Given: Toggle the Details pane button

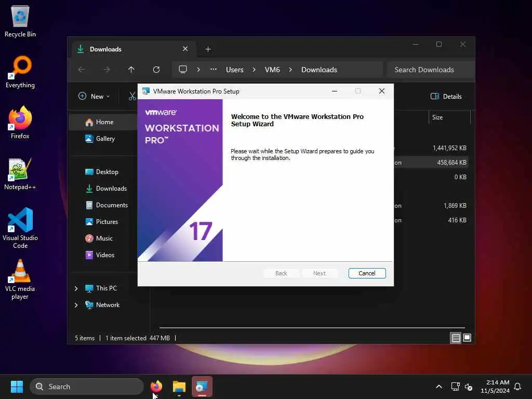Looking at the screenshot, I should coord(446,96).
